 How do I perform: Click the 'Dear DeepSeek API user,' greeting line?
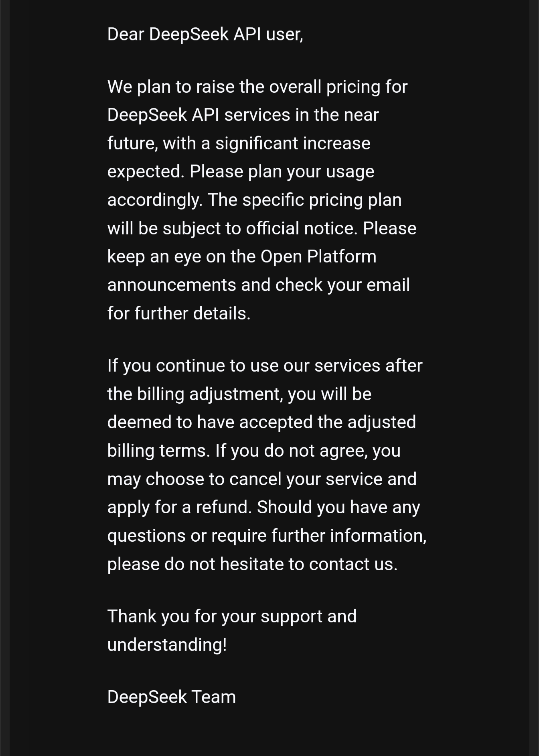(205, 35)
